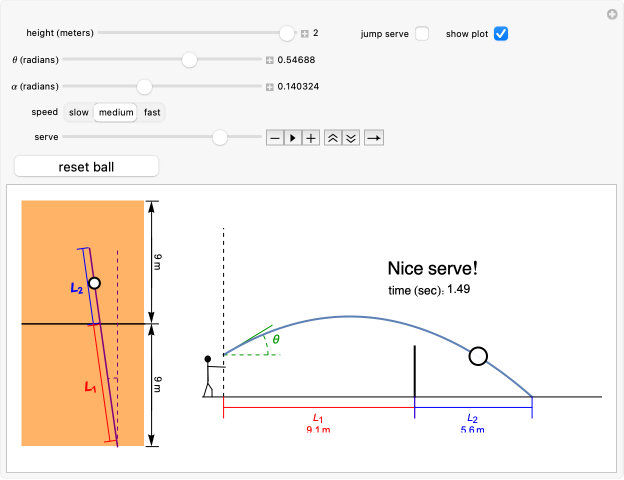Click the serve animation play button
The height and width of the screenshot is (480, 624).
point(293,138)
